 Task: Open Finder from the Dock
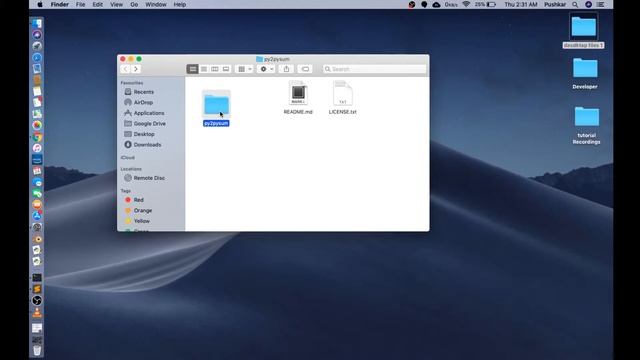[x=37, y=23]
